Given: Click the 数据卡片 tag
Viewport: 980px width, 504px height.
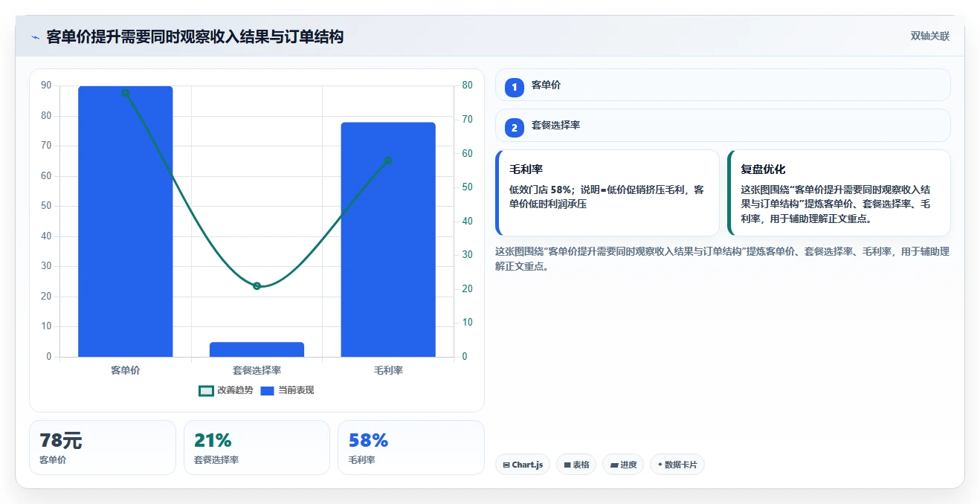Looking at the screenshot, I should (x=677, y=465).
